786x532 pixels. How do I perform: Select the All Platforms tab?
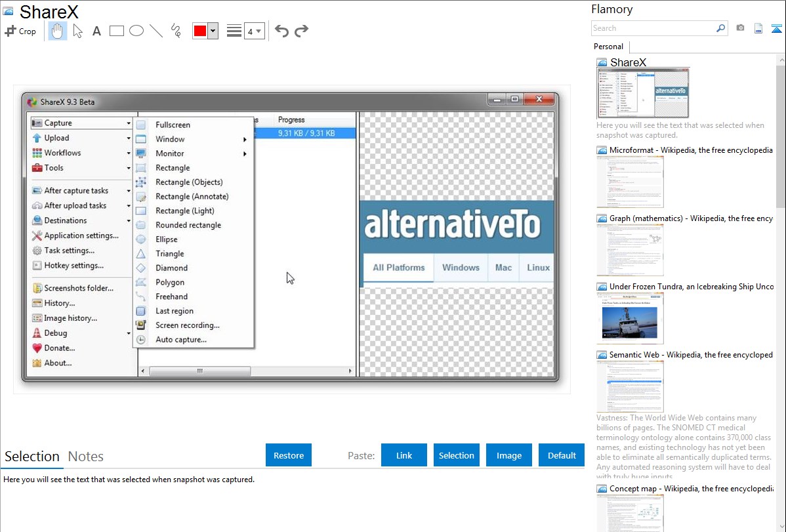(398, 268)
